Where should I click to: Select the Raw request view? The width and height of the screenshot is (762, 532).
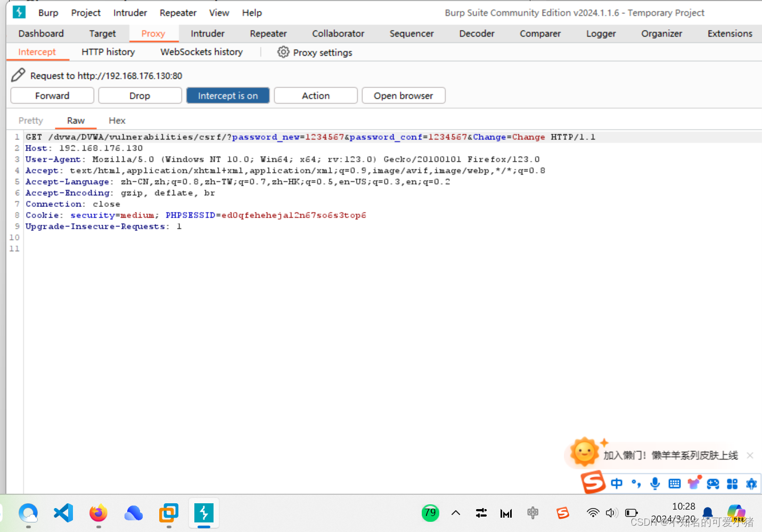(x=76, y=121)
